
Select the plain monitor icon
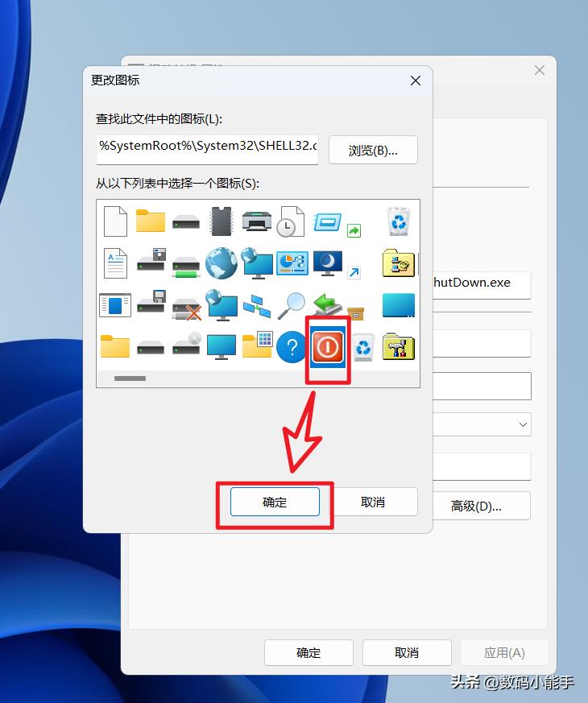coord(222,346)
